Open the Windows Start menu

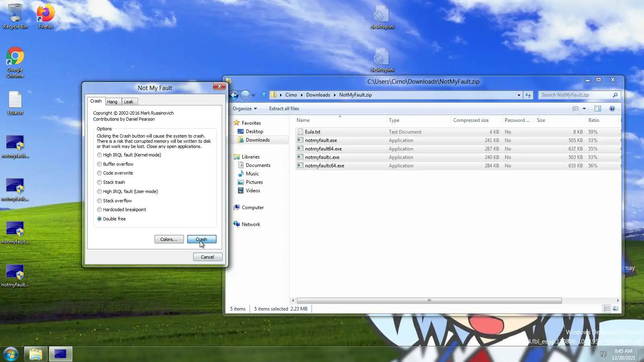11,354
